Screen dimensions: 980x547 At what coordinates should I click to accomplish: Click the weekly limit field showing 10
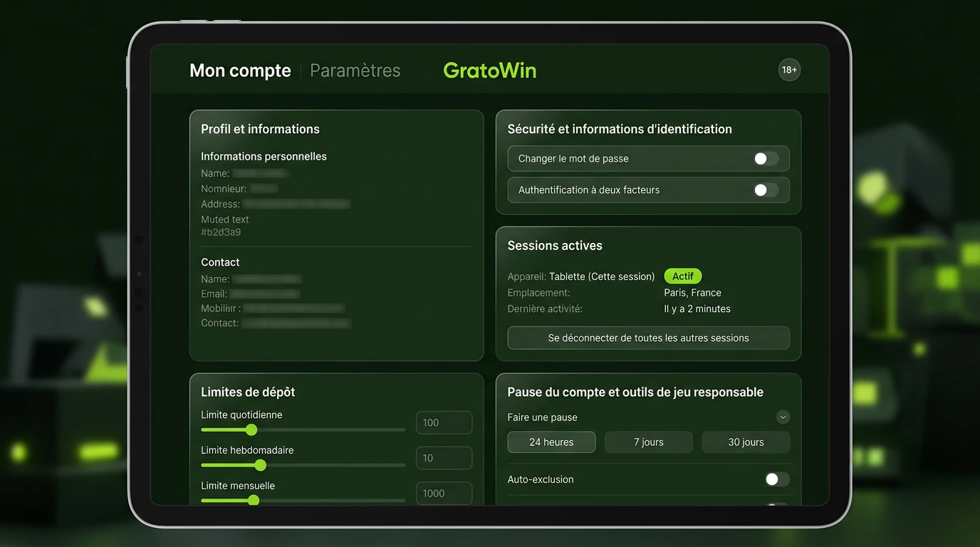pyautogui.click(x=444, y=458)
